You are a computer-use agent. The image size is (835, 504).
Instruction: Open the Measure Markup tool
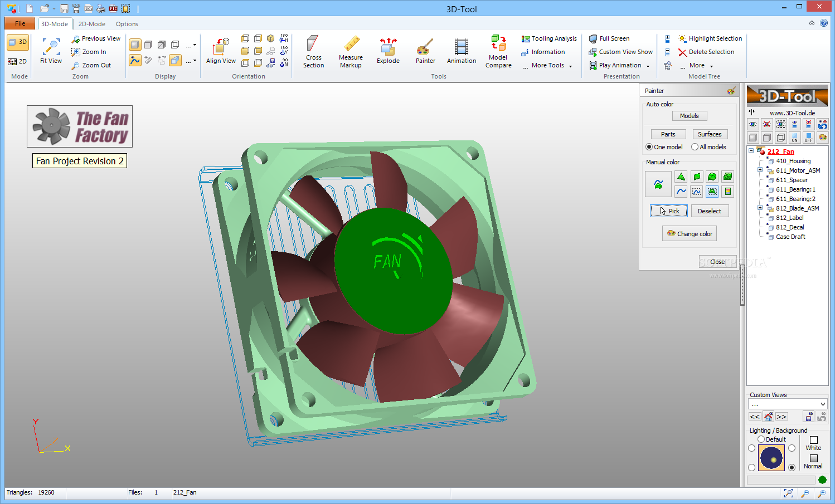tap(351, 52)
